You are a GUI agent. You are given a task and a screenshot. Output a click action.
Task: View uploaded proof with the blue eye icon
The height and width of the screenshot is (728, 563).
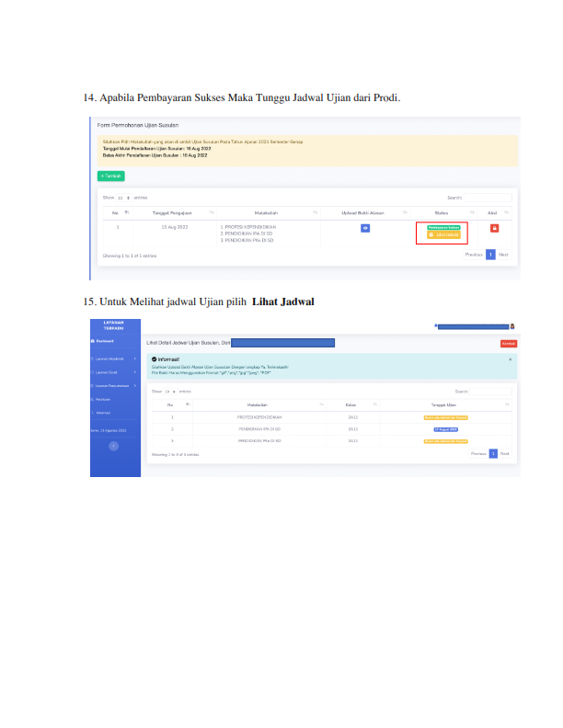[x=365, y=229]
